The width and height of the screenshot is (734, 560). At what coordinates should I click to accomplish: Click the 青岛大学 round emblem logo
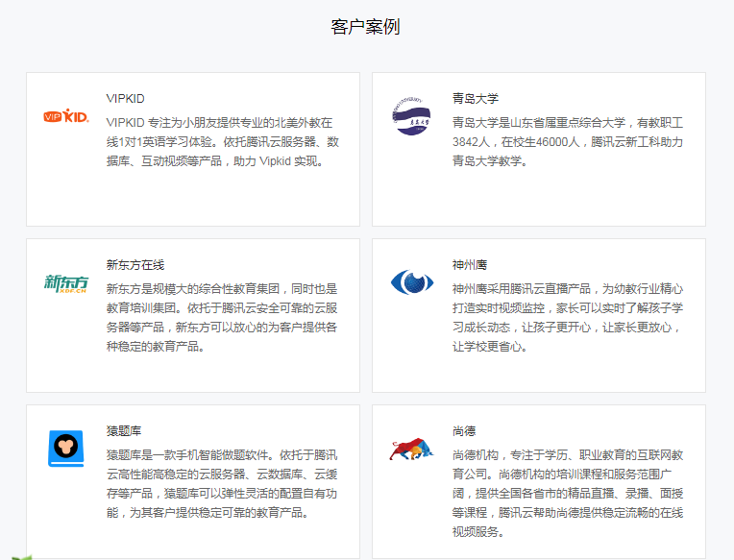(411, 116)
